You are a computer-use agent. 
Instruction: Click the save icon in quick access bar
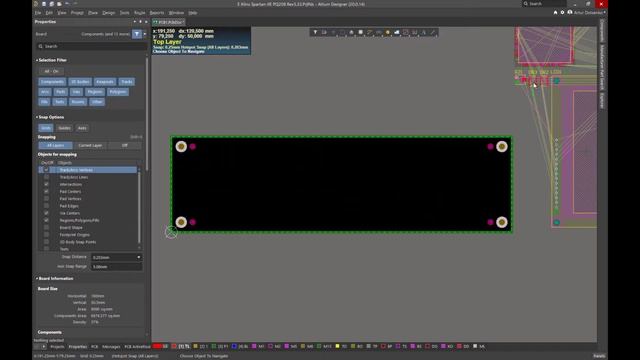(44, 4)
